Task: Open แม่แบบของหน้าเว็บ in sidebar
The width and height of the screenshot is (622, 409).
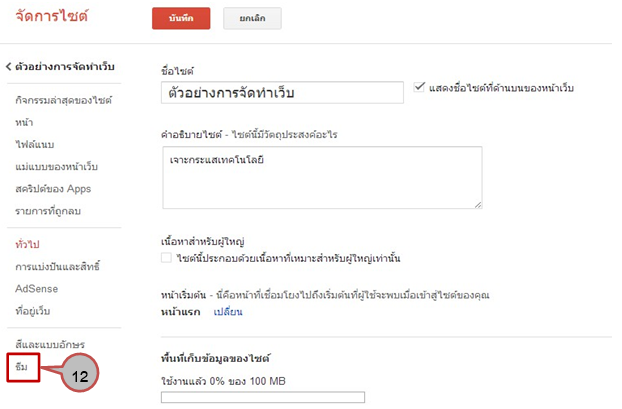Action: coord(56,167)
